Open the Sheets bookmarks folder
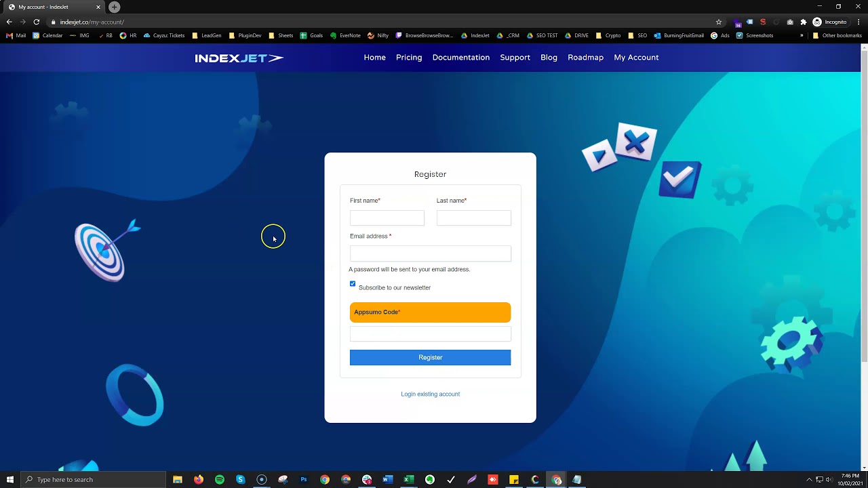 coord(281,35)
